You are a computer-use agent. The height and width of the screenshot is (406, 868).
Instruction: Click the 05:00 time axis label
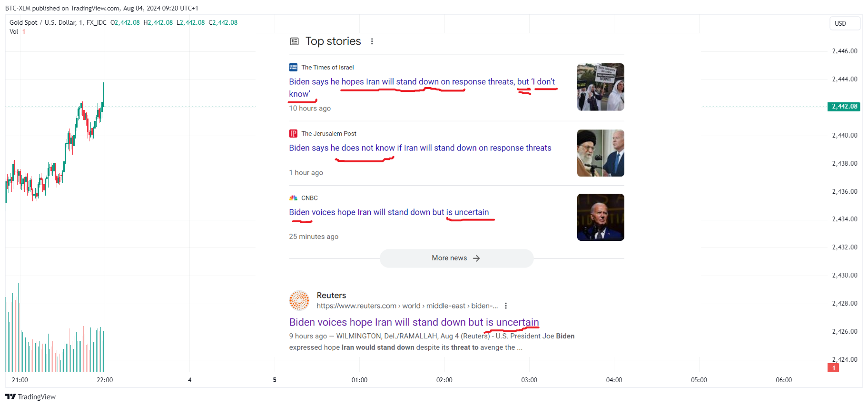click(699, 380)
